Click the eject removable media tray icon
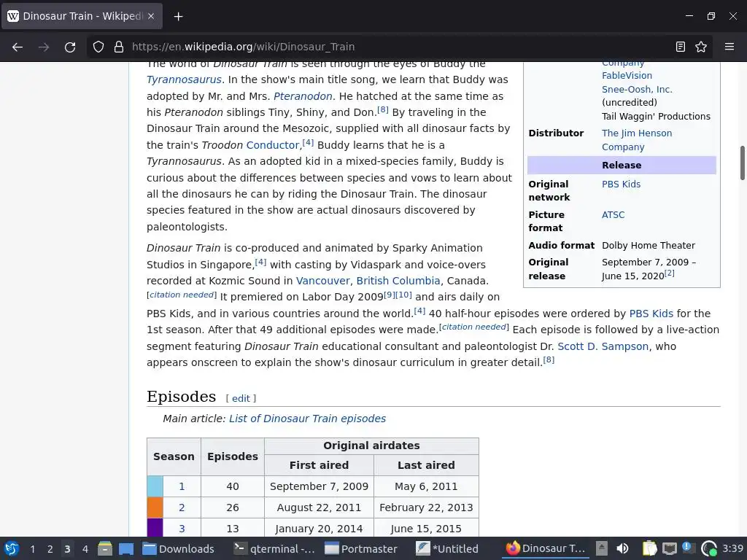747x560 pixels. (x=602, y=548)
